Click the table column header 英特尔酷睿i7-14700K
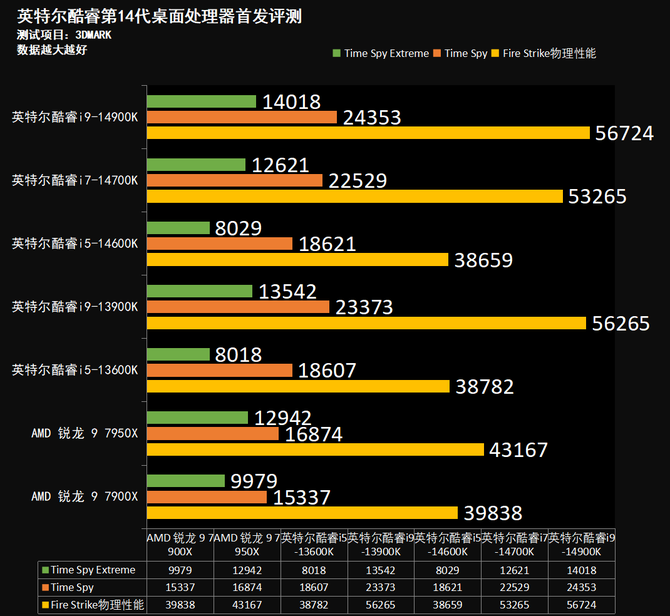The width and height of the screenshot is (670, 616). click(514, 545)
